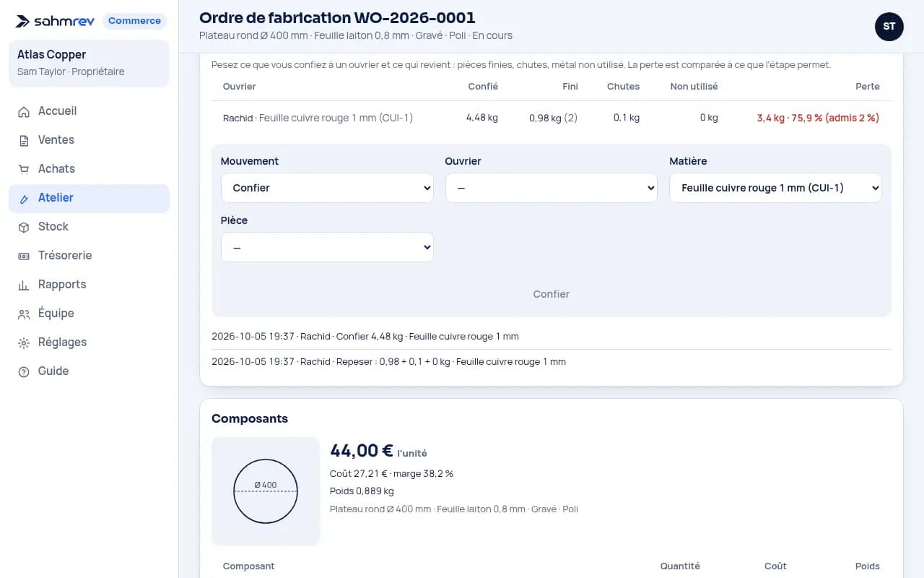Open the Pièce dropdown
924x578 pixels.
point(327,247)
